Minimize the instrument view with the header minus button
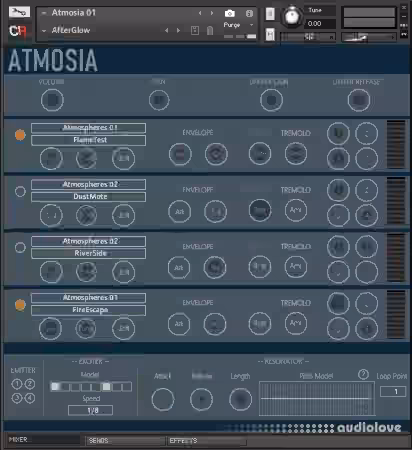This screenshot has width=412, height=450. pos(404,16)
